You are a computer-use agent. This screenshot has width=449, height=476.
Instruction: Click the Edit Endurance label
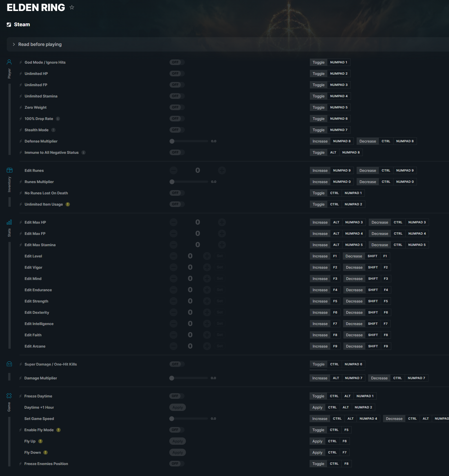(38, 290)
